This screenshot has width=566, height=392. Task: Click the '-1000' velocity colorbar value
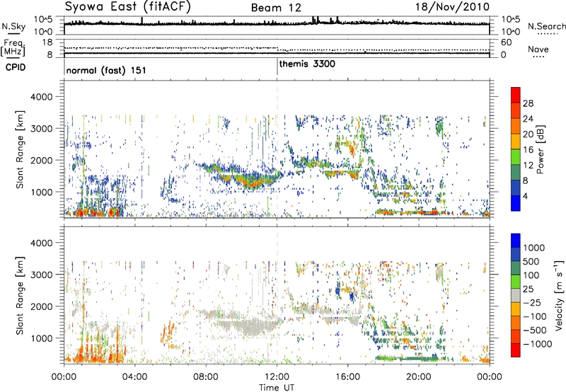click(x=538, y=344)
